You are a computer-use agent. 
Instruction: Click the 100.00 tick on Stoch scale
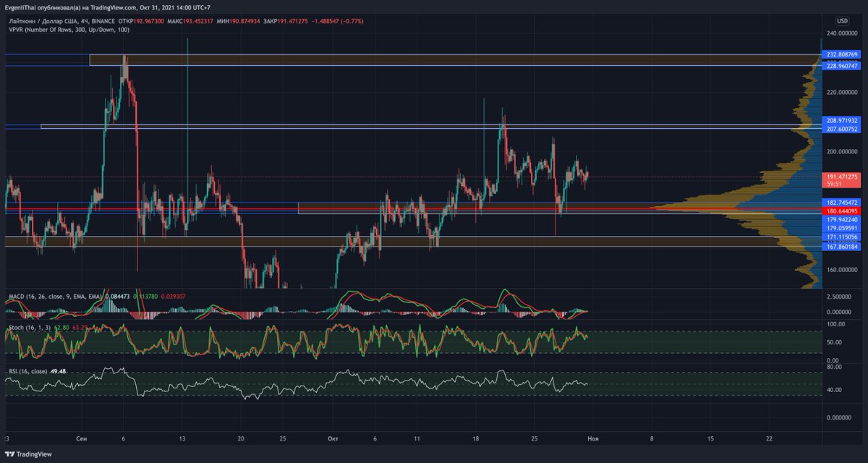(837, 325)
